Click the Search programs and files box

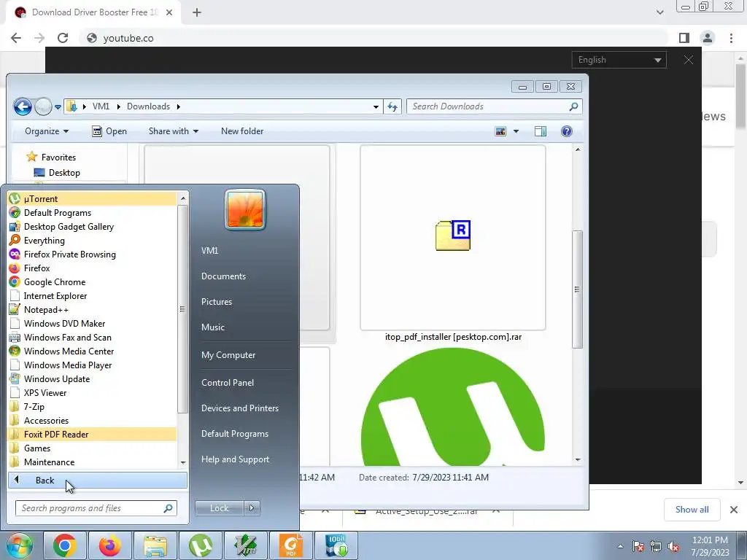(96, 508)
